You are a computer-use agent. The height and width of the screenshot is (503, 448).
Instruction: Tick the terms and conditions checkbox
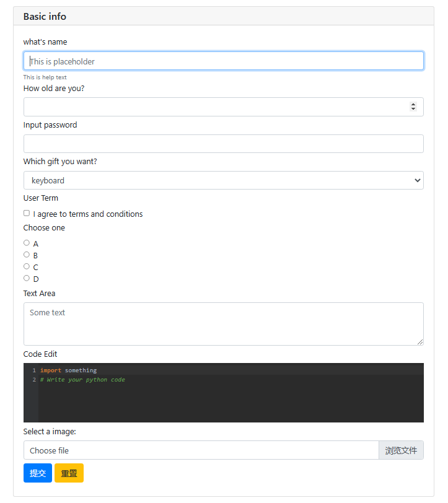pyautogui.click(x=27, y=213)
